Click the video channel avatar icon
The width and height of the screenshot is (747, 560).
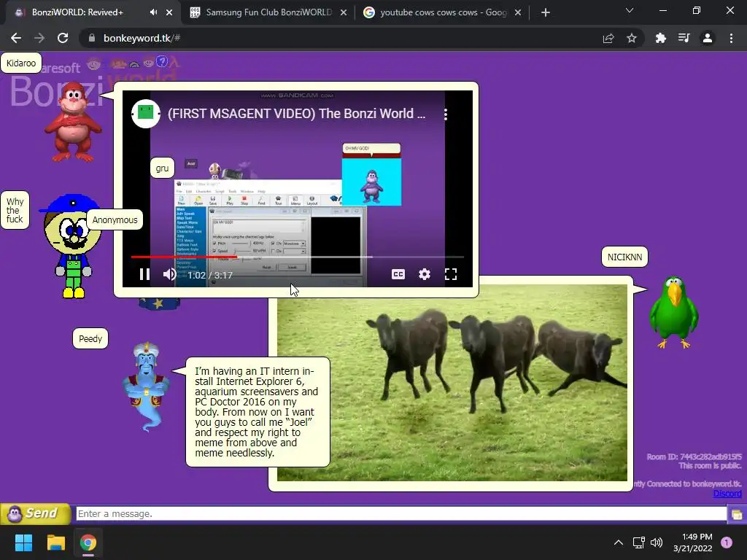[145, 113]
